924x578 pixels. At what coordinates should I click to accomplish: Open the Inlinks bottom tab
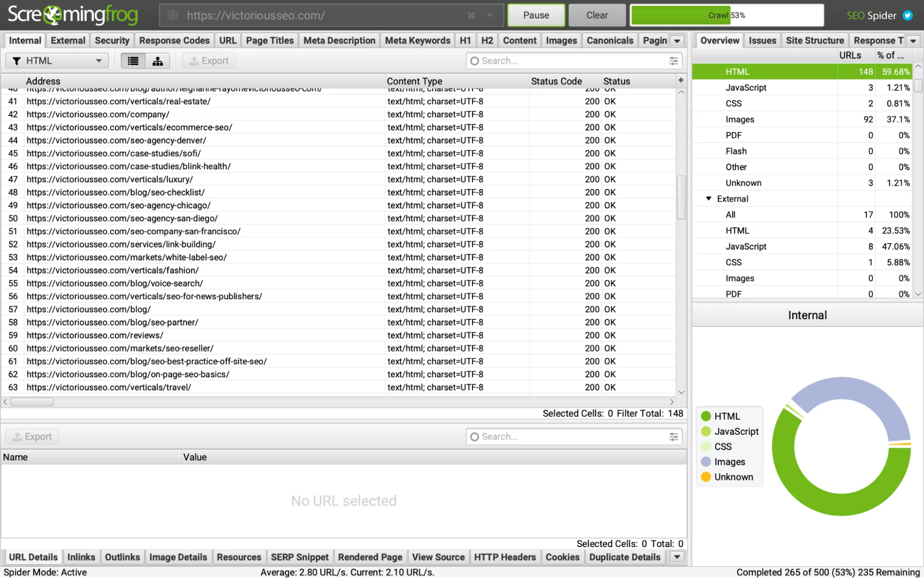coord(81,557)
